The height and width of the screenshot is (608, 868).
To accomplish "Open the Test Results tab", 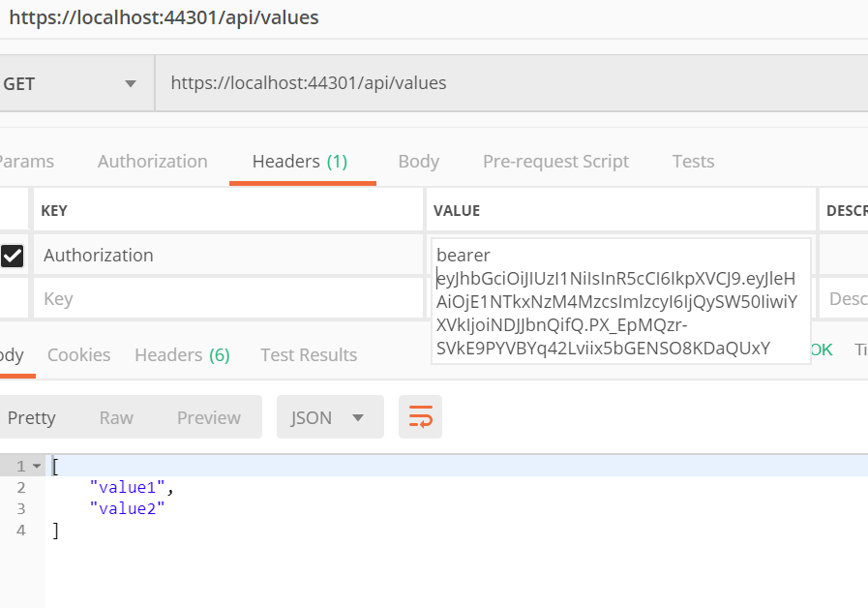I will [309, 355].
